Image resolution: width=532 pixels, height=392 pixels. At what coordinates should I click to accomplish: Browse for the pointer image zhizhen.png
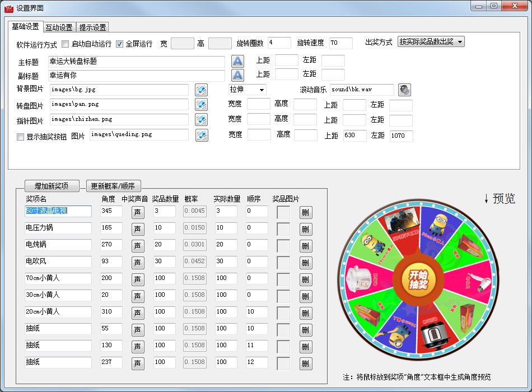202,119
